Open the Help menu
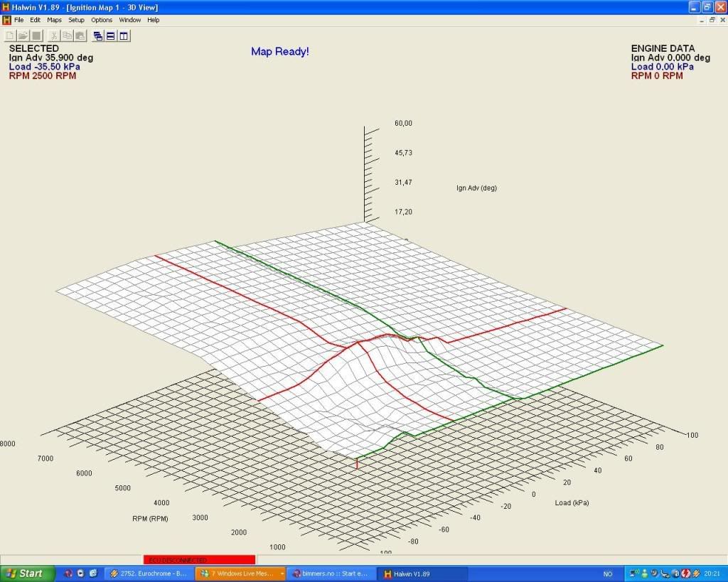This screenshot has width=728, height=582. (x=154, y=20)
